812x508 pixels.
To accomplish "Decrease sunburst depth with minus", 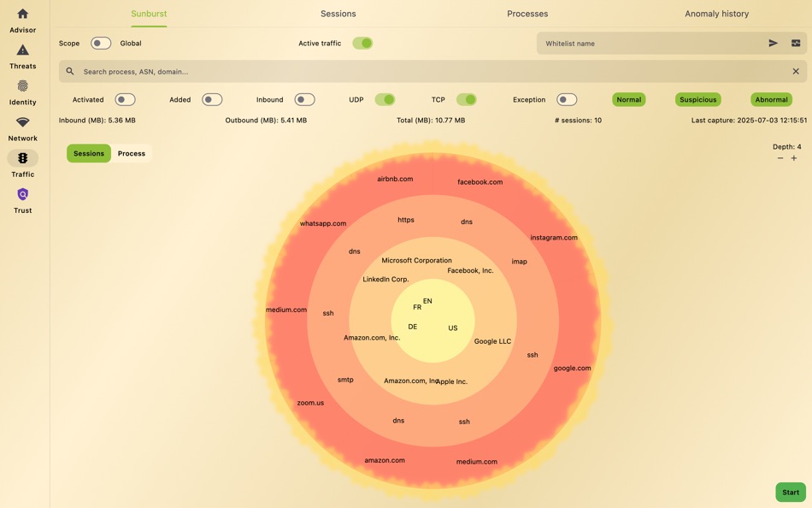I will [780, 158].
